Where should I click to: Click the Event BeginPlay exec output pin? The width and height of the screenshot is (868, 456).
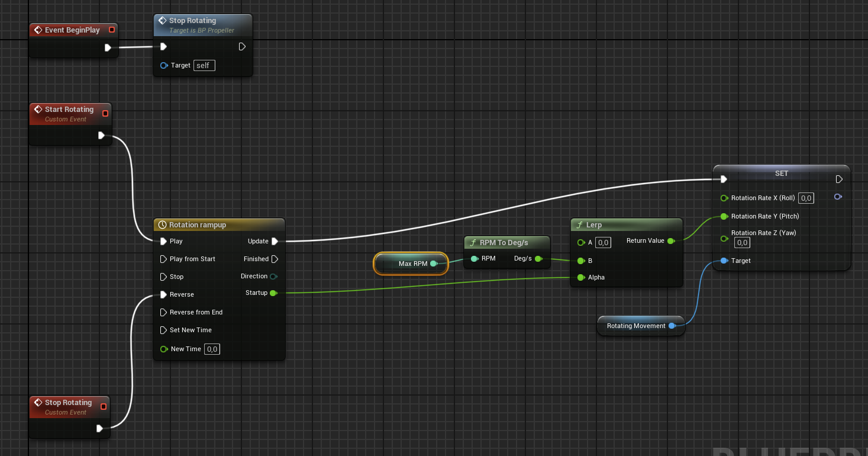point(108,48)
